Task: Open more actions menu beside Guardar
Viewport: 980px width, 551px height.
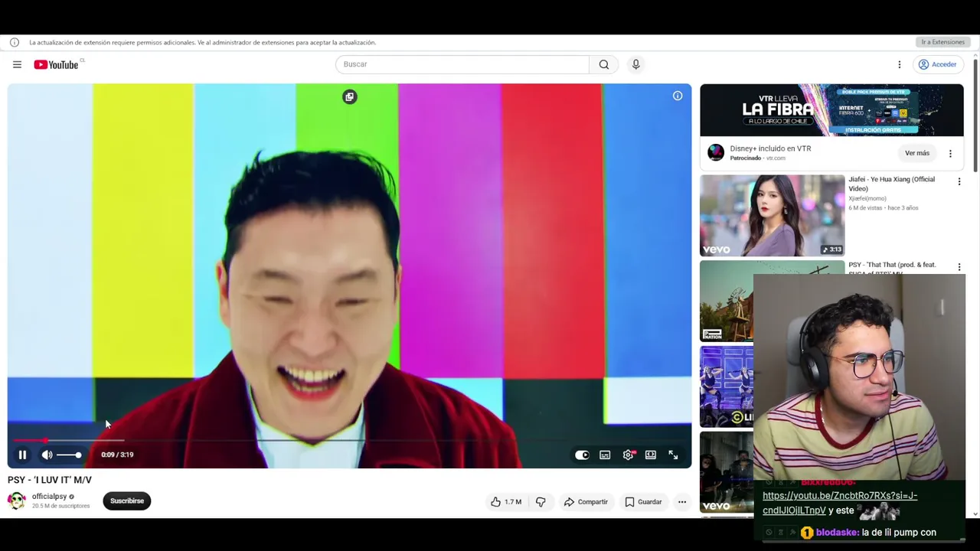Action: 681,502
